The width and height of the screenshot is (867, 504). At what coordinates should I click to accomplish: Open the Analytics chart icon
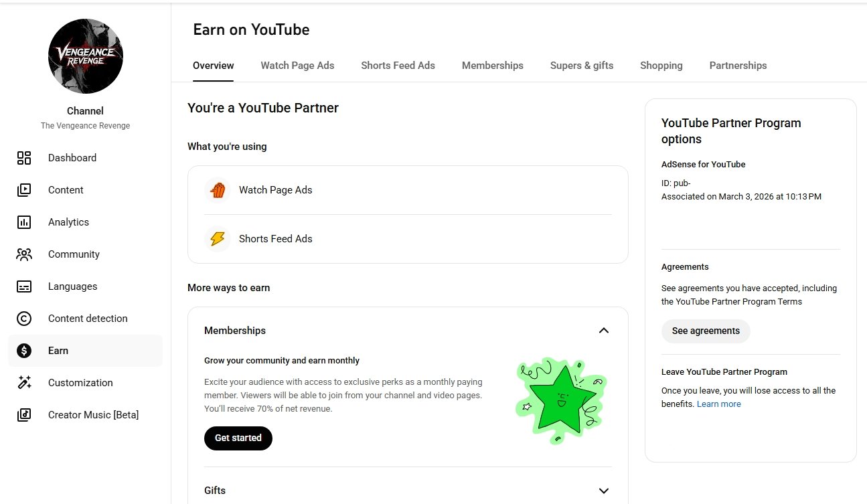(24, 222)
